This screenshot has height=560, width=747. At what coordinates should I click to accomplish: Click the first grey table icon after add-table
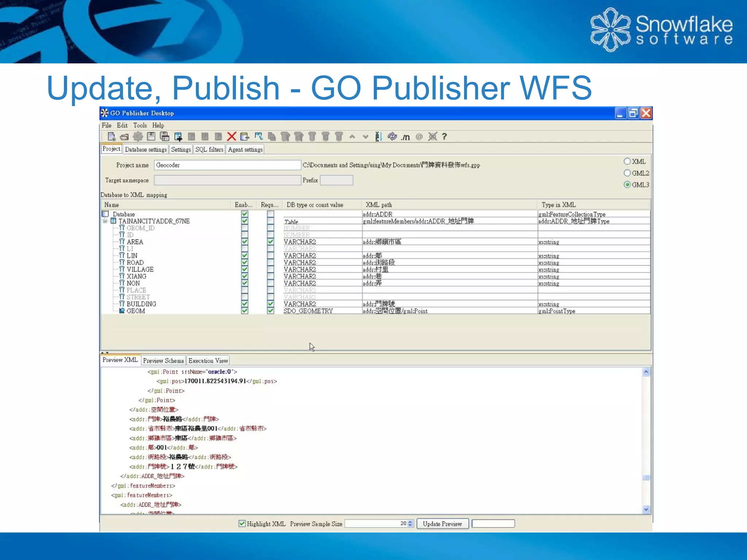pos(191,137)
